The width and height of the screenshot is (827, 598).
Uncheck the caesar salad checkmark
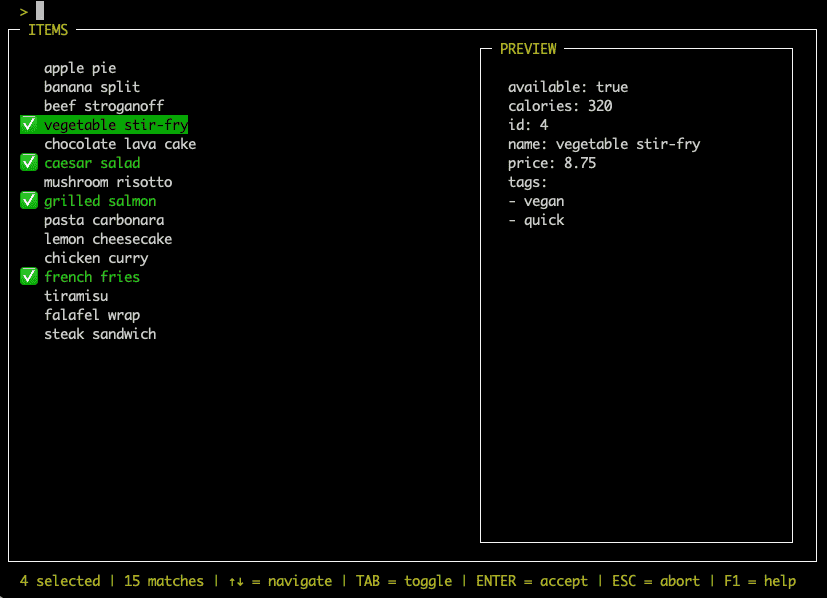pyautogui.click(x=29, y=163)
